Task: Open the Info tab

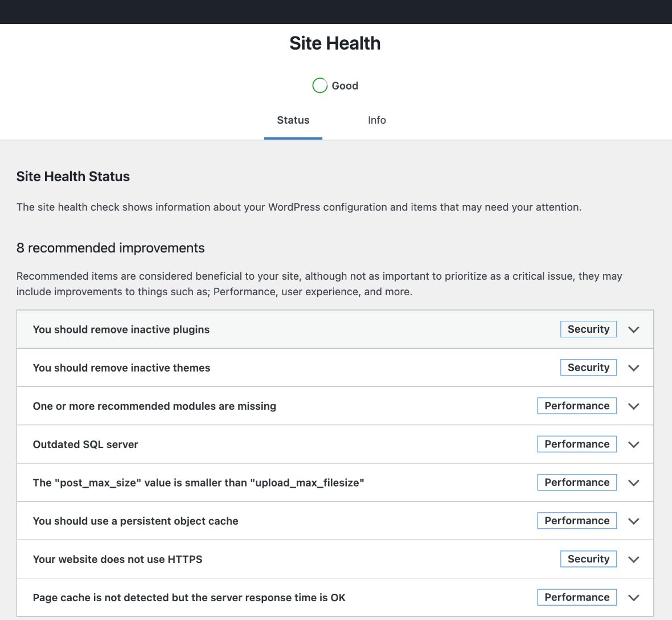Action: click(376, 120)
